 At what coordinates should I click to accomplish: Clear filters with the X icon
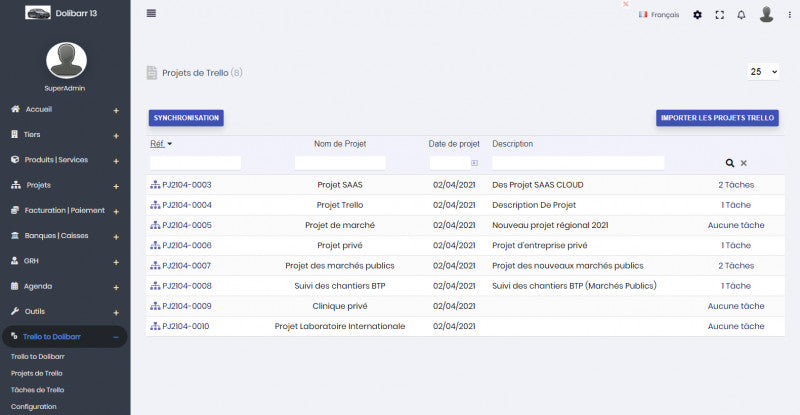[x=744, y=163]
